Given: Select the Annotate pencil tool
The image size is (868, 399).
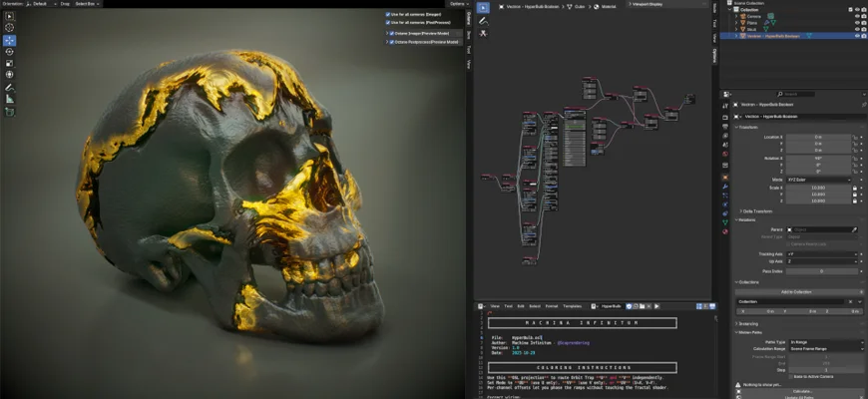Looking at the screenshot, I should point(10,88).
